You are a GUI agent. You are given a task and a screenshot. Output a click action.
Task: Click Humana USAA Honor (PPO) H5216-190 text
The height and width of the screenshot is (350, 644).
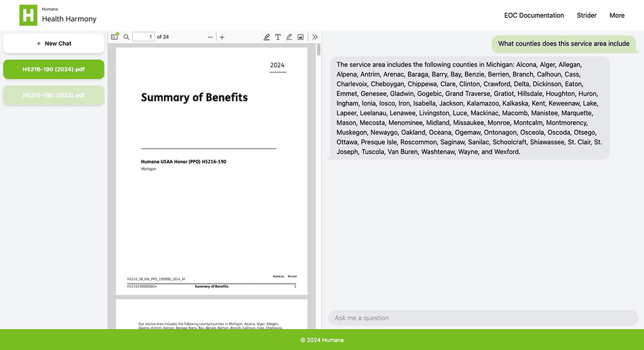(x=184, y=162)
